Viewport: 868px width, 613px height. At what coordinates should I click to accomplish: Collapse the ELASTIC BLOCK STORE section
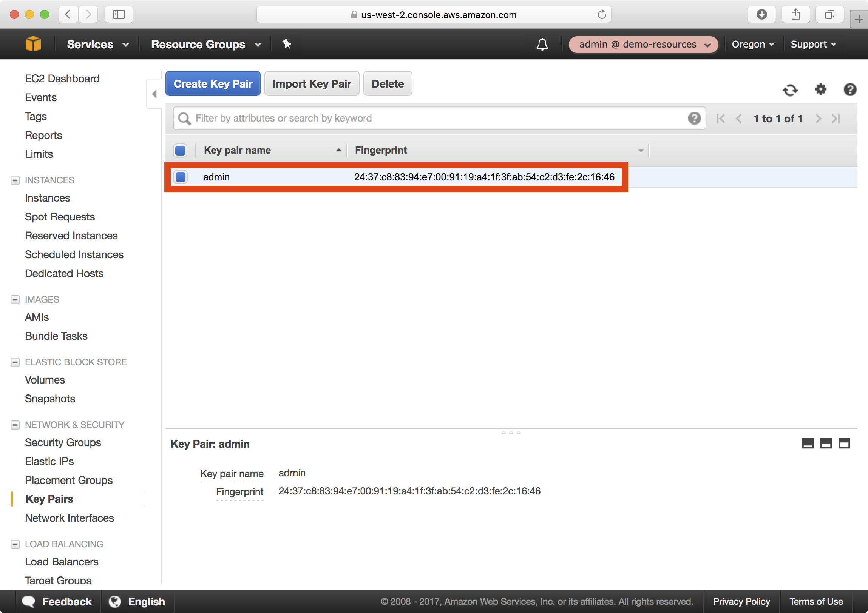click(15, 362)
